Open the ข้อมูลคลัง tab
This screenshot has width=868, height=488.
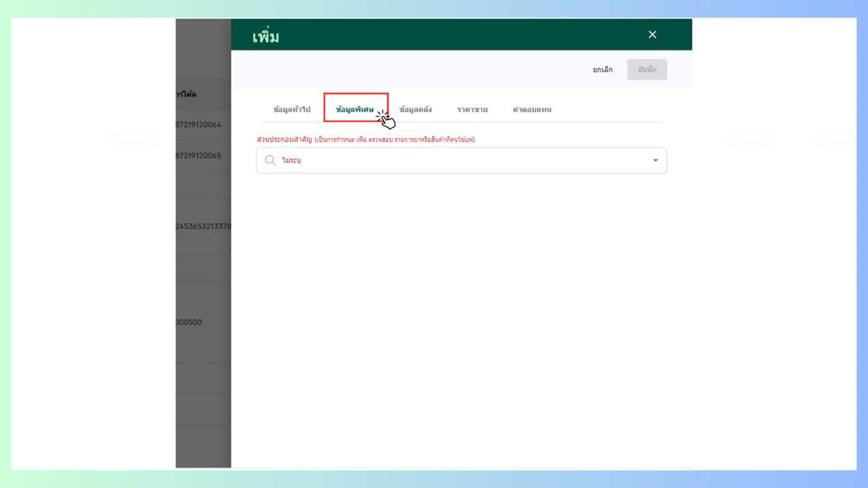click(415, 110)
